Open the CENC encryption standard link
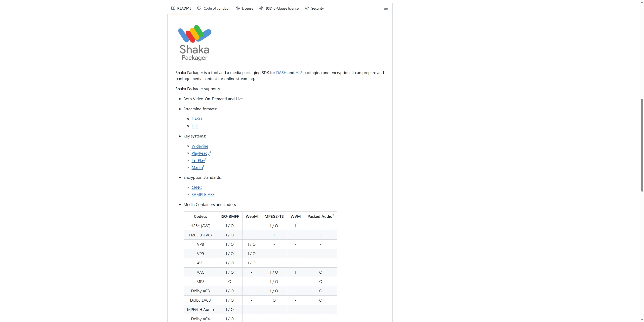644x322 pixels. pos(196,188)
